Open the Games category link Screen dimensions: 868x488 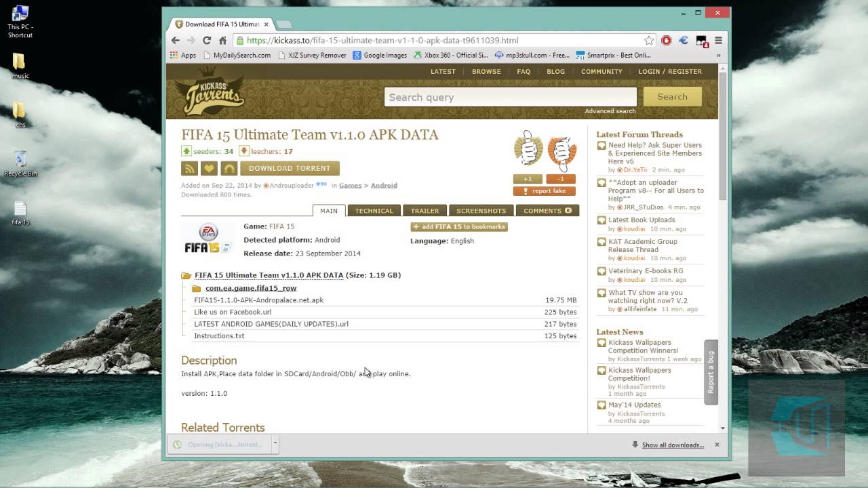coord(350,185)
